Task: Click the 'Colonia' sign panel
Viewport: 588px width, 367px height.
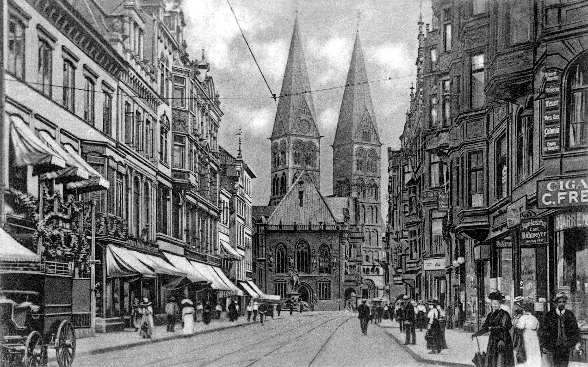Action: (x=552, y=131)
